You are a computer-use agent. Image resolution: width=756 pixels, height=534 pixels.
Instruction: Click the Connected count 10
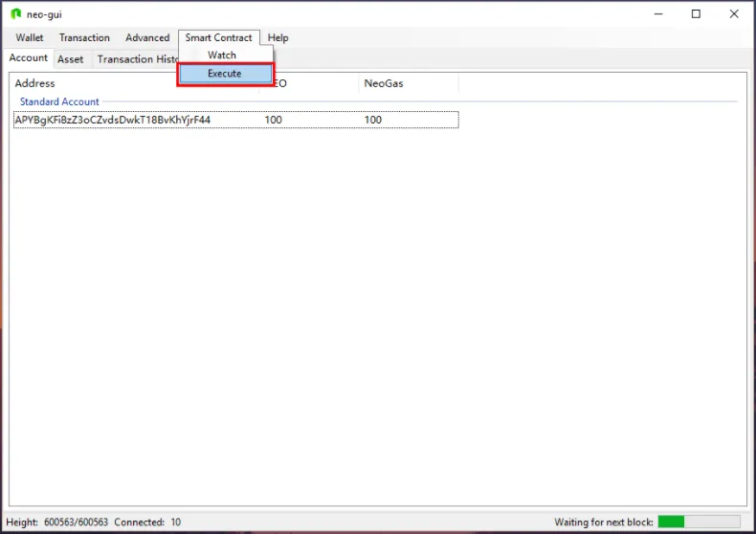(x=175, y=522)
